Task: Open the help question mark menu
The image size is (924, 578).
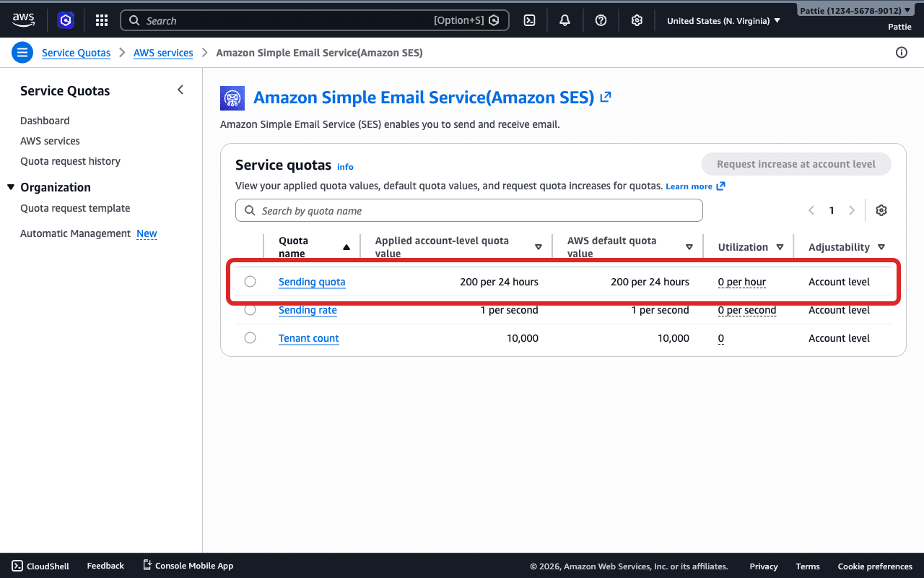Action: point(601,20)
